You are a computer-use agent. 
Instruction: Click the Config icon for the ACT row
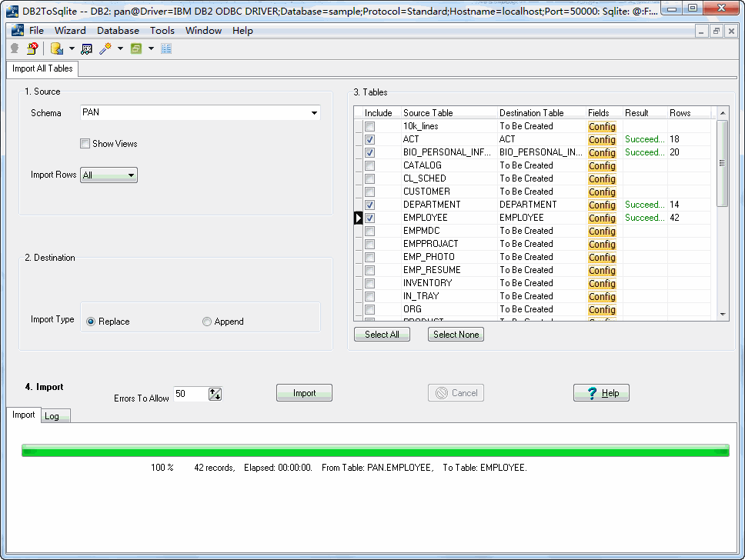(602, 140)
